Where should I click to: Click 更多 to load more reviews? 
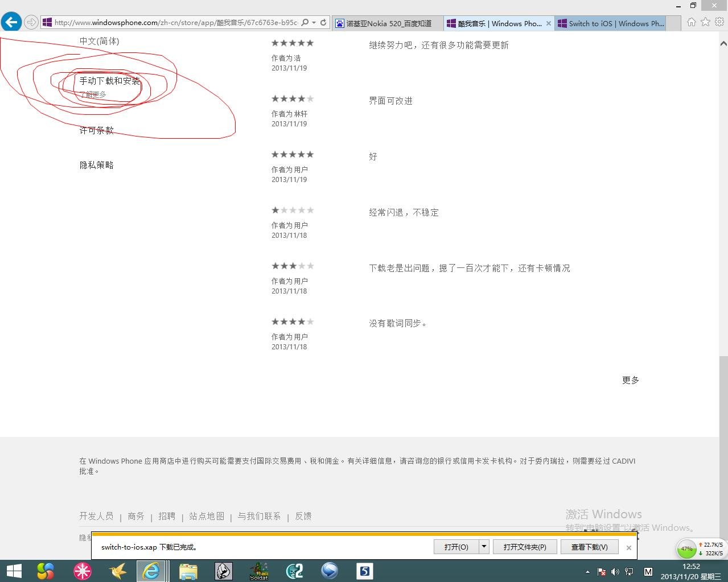631,380
